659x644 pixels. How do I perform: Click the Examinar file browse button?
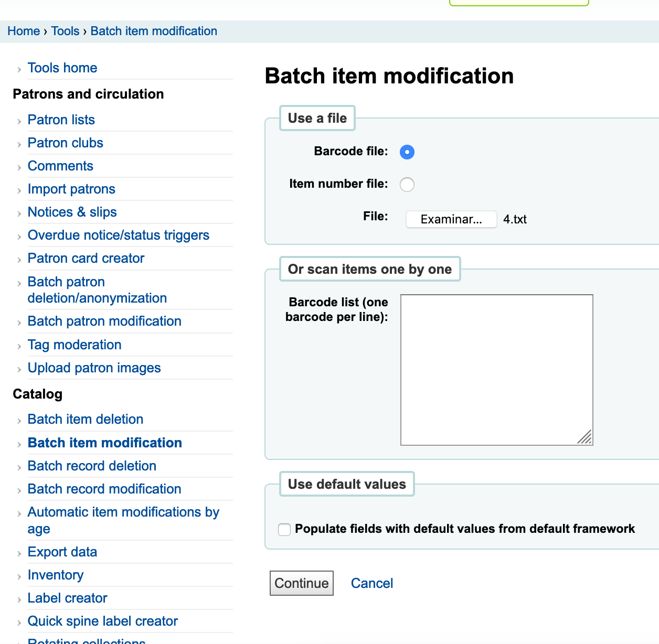pyautogui.click(x=451, y=219)
